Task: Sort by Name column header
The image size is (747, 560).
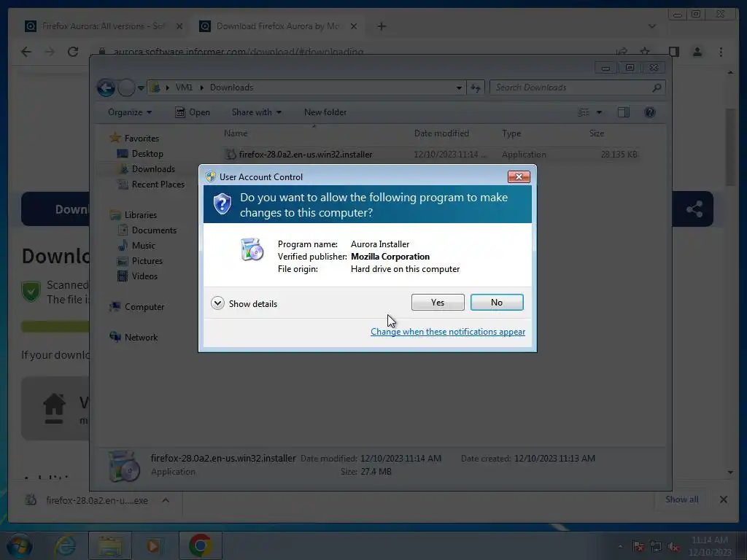Action: 236,133
